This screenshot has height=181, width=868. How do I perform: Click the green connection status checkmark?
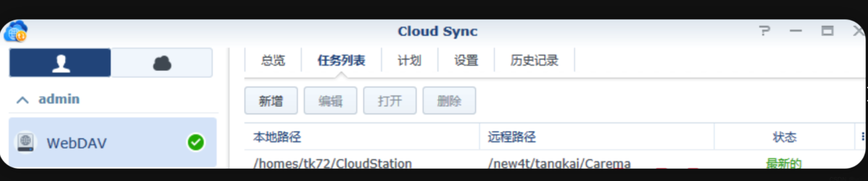pos(196,143)
